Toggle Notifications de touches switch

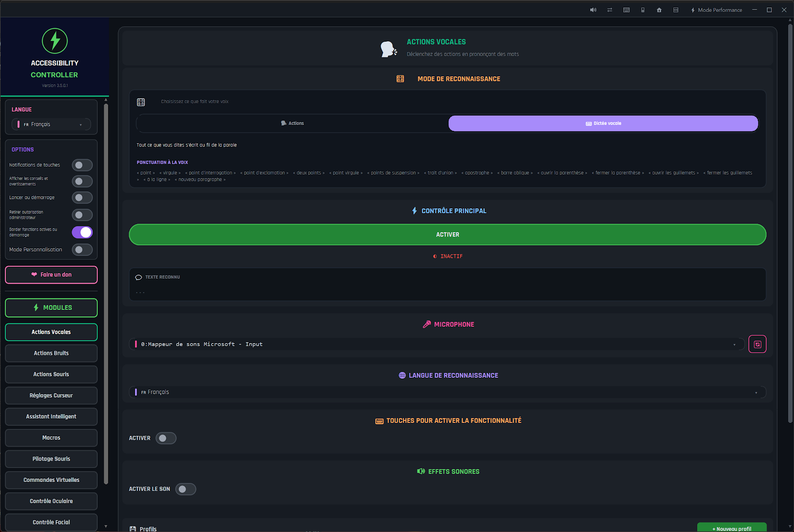pyautogui.click(x=82, y=165)
